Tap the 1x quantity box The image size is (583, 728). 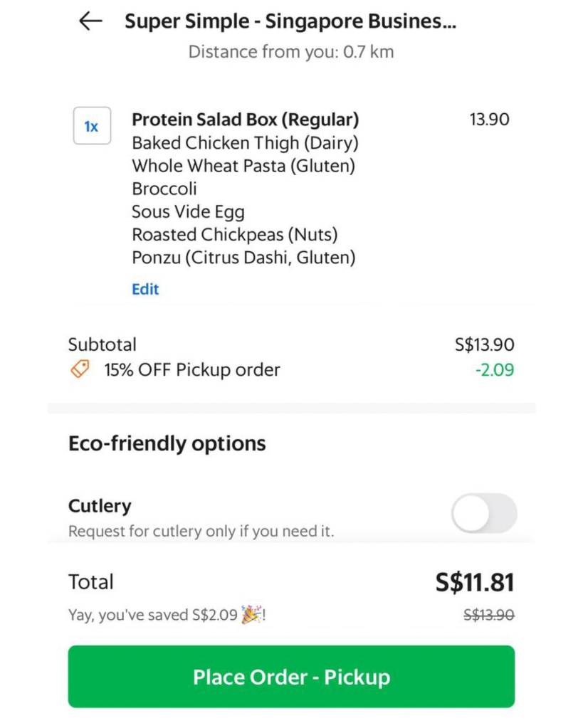[92, 126]
